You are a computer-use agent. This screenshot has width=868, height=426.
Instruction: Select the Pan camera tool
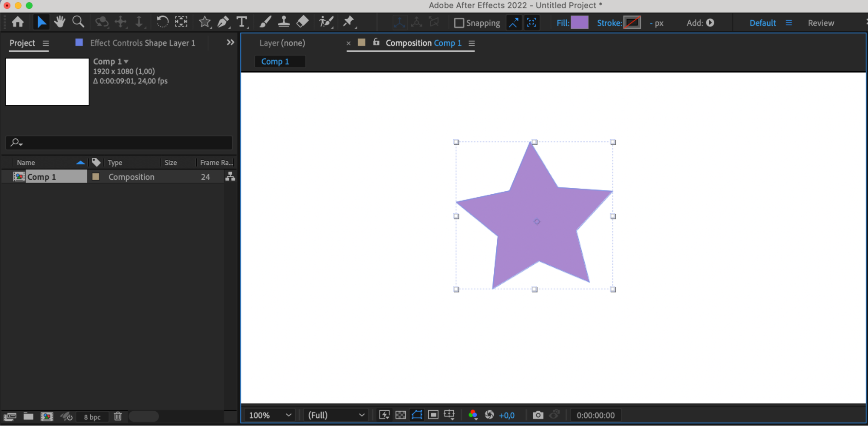coord(121,22)
